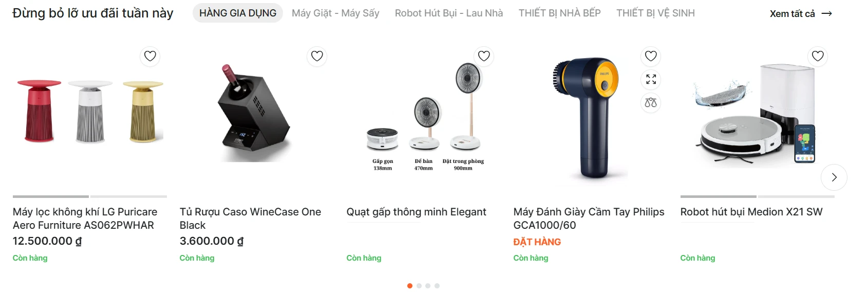Image resolution: width=868 pixels, height=292 pixels.
Task: Compare the Philips GCA1000/60 product
Action: pos(651,103)
